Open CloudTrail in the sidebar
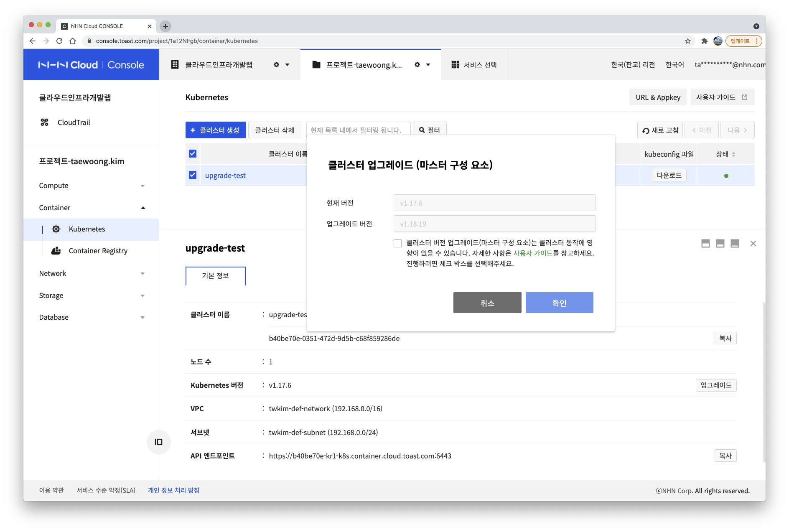Screen dimensions: 789x532 click(74, 122)
